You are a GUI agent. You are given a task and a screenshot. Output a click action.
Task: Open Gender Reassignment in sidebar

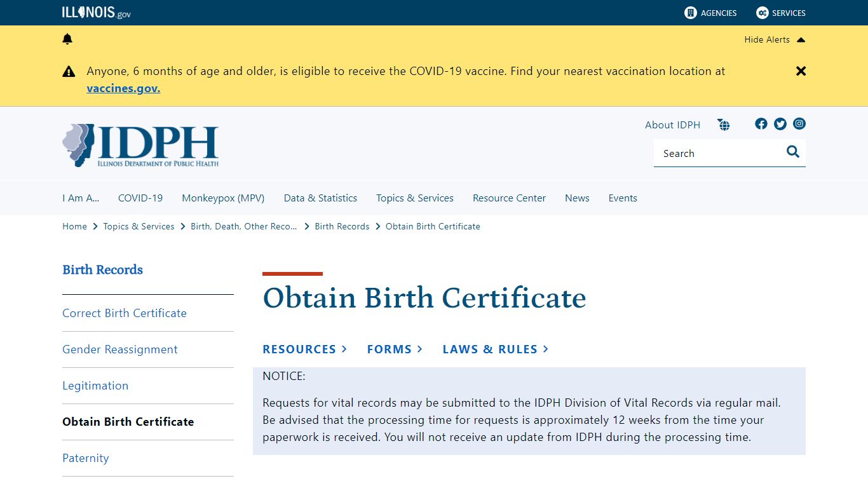(x=120, y=349)
